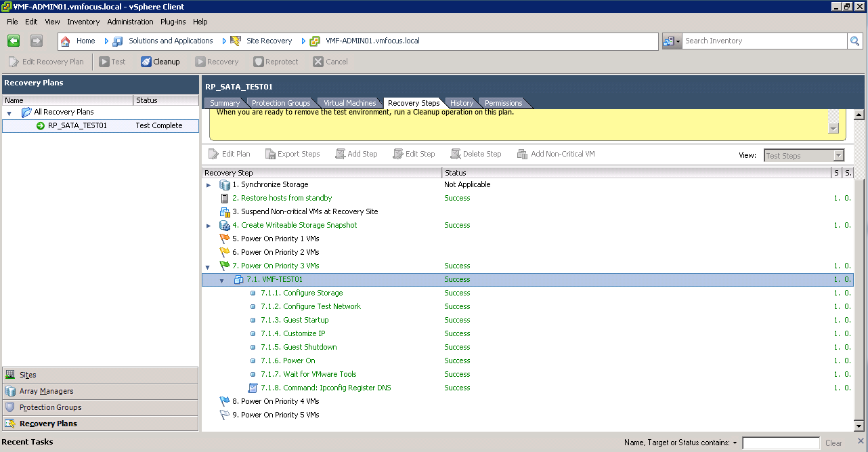Select the Synchronize Storage step icon
This screenshot has height=452, width=868.
[x=225, y=184]
